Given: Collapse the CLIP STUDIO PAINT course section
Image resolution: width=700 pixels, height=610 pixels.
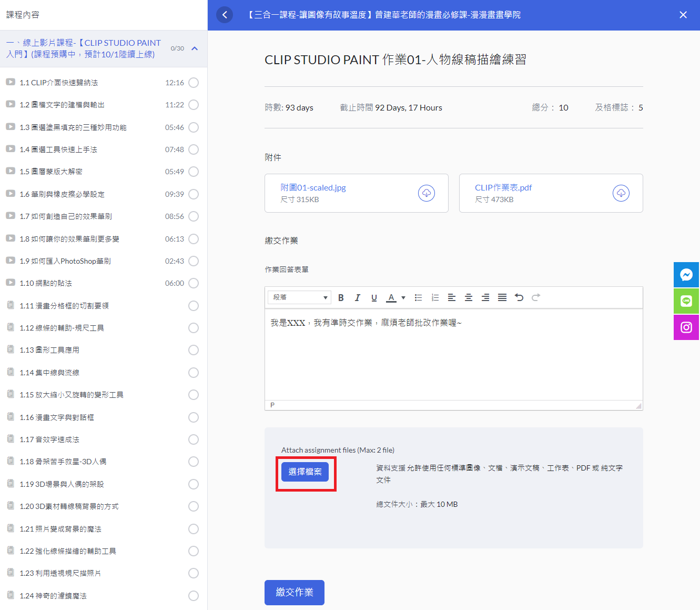Looking at the screenshot, I should pos(195,48).
